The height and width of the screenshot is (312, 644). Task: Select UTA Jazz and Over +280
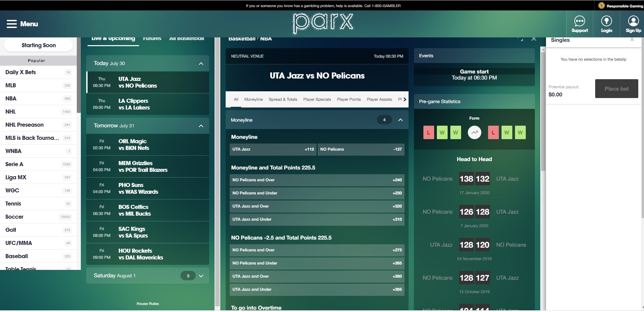point(317,276)
